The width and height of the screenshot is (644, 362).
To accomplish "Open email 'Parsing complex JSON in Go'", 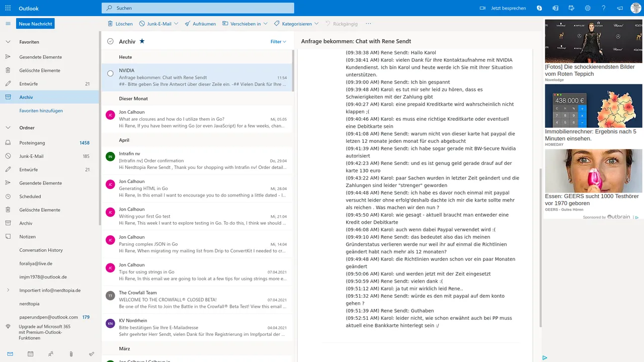I will click(x=197, y=244).
